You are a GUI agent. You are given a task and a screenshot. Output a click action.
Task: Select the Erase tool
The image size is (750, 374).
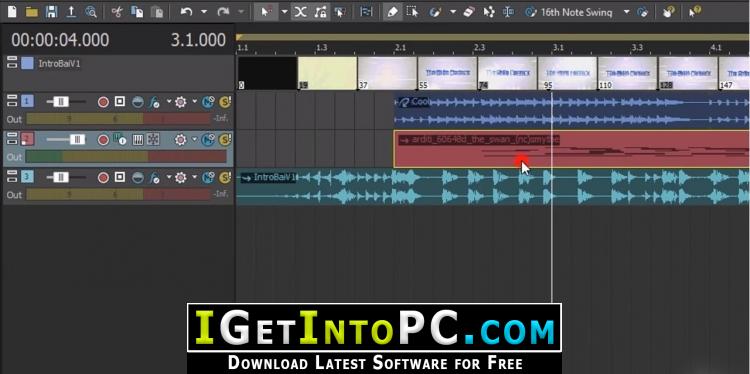point(469,12)
